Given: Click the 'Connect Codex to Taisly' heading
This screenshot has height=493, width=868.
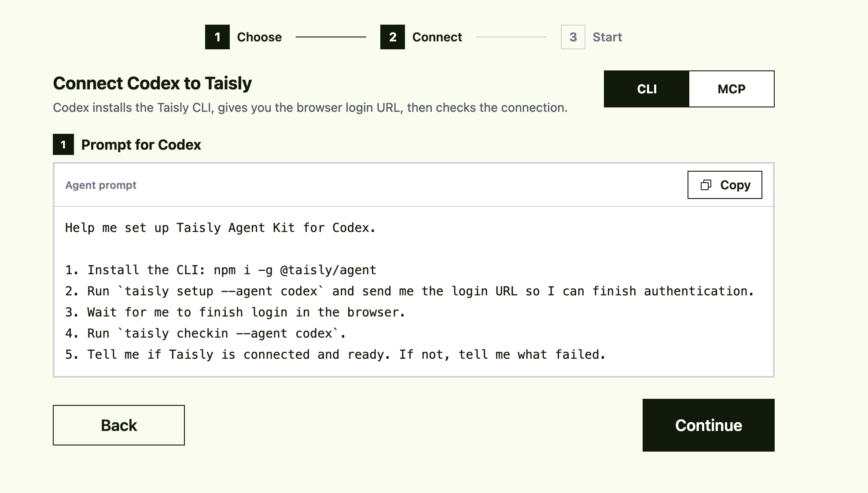Looking at the screenshot, I should (152, 83).
